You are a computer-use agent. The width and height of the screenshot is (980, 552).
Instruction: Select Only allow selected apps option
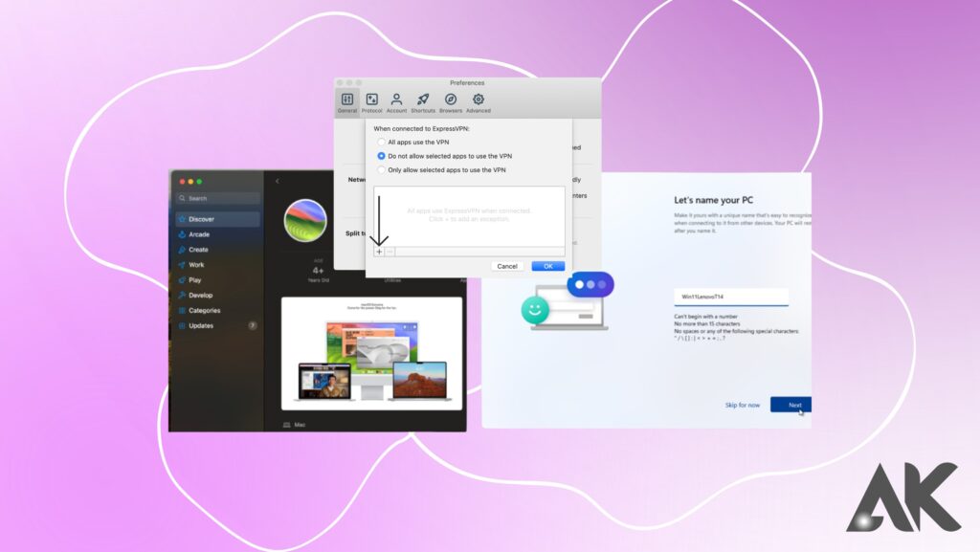point(441,170)
